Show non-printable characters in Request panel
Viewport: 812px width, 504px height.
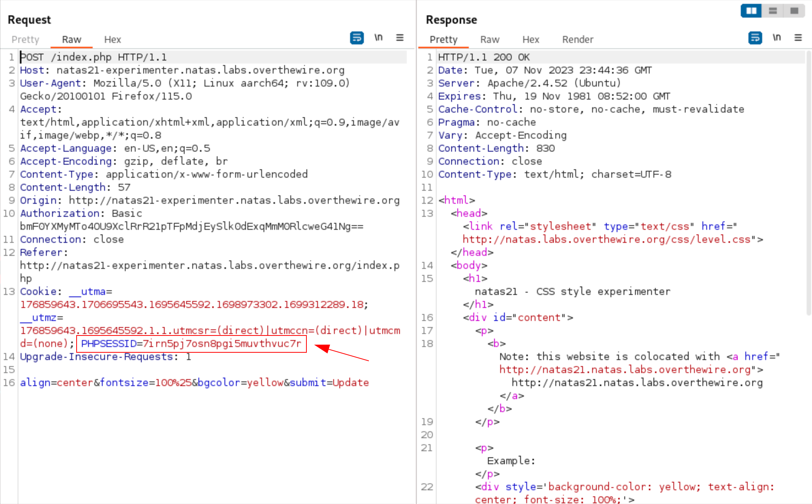click(378, 38)
